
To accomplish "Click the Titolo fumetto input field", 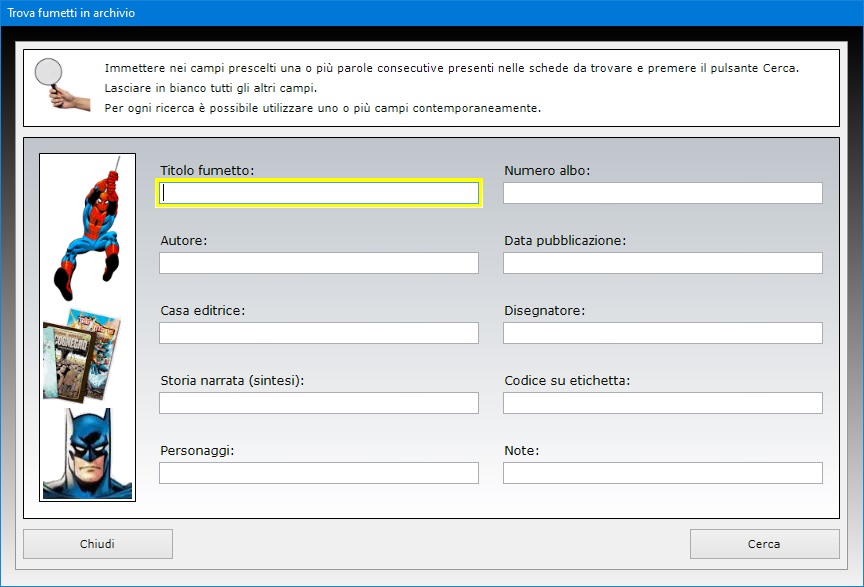I will pyautogui.click(x=319, y=193).
